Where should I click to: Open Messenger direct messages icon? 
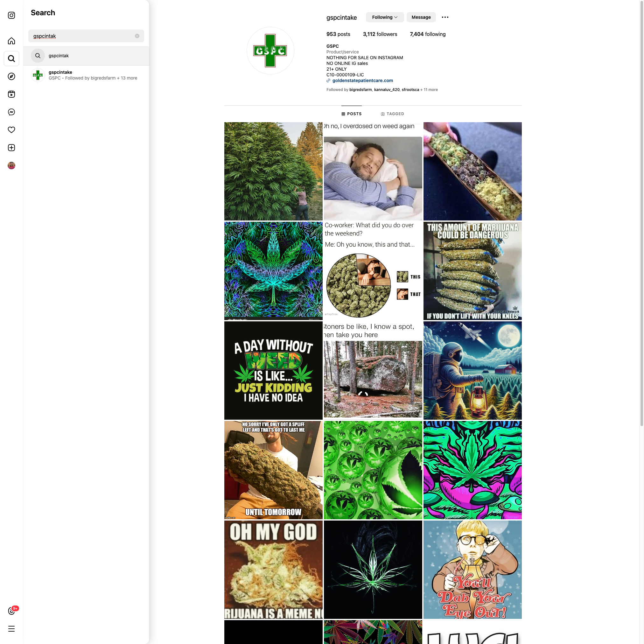tap(11, 112)
